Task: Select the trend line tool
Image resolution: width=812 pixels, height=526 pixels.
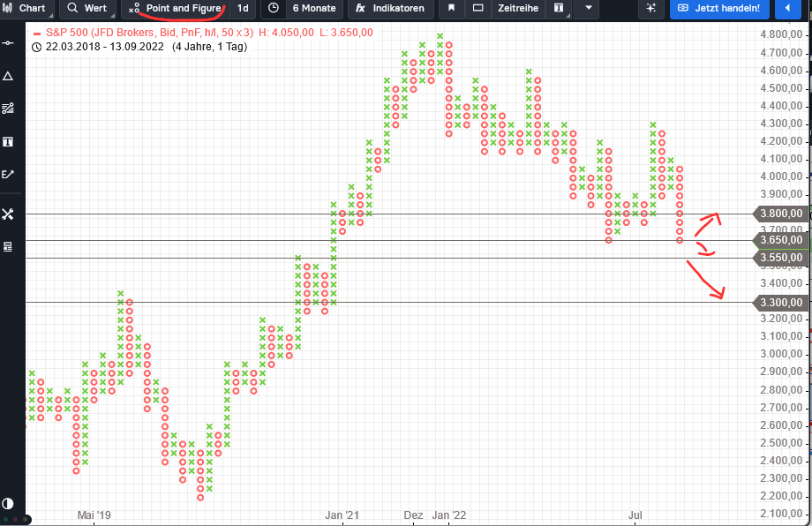Action: coord(9,109)
